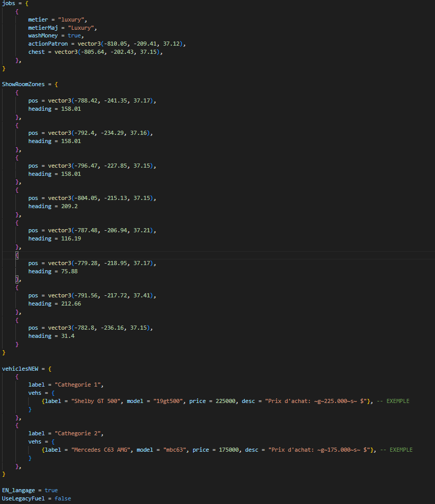This screenshot has height=504, width=435.
Task: Click the heading value 116.19
Action: click(x=71, y=239)
